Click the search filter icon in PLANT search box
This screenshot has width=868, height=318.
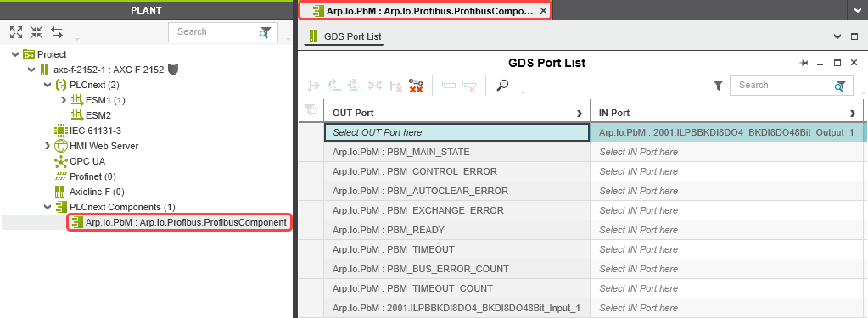(x=266, y=32)
